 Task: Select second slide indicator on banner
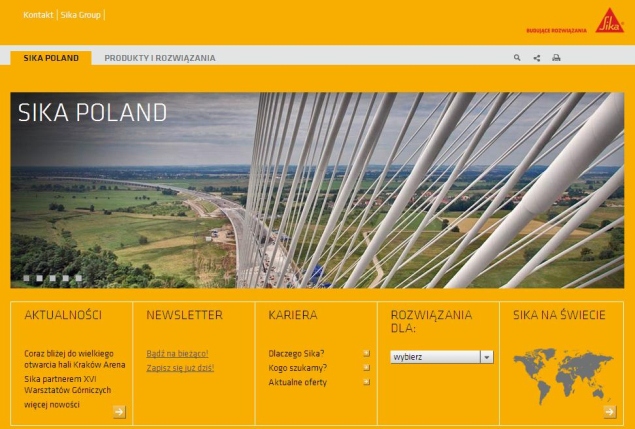[x=39, y=278]
